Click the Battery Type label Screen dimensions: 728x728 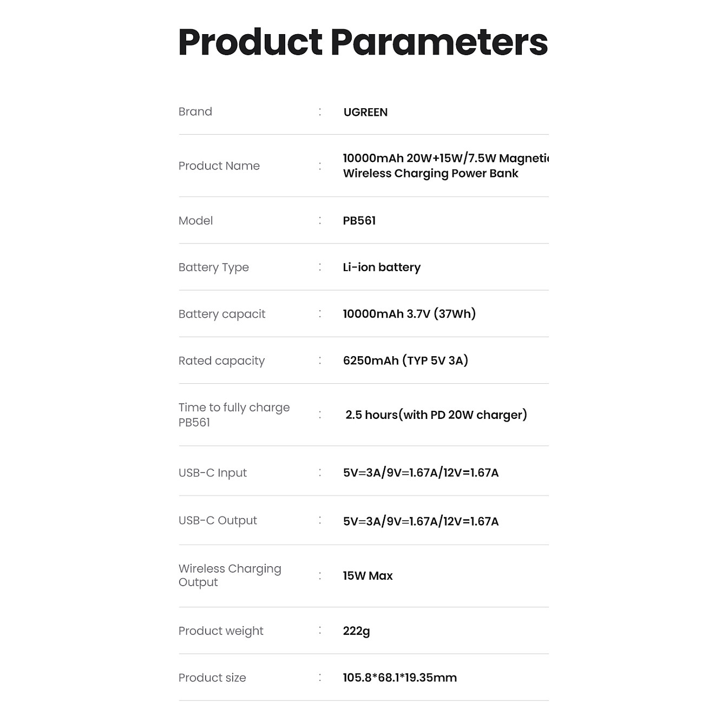(214, 267)
